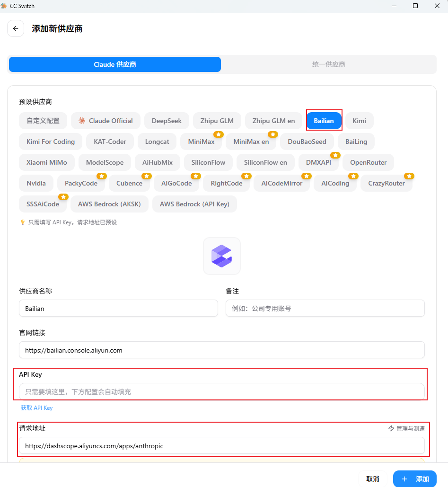
Task: Choose the SiliconFlow en preset
Action: (x=265, y=162)
